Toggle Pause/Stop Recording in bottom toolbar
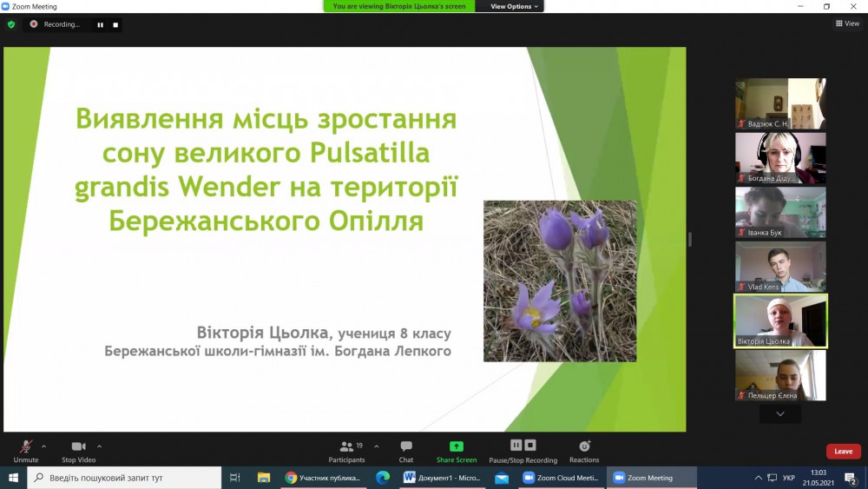This screenshot has width=868, height=489. click(523, 447)
